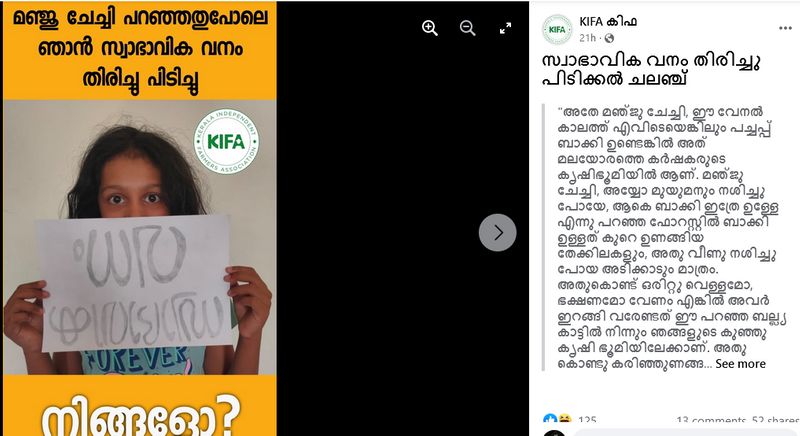Click the 21h post timestamp
Screen dimensions: 800x436
[587, 38]
